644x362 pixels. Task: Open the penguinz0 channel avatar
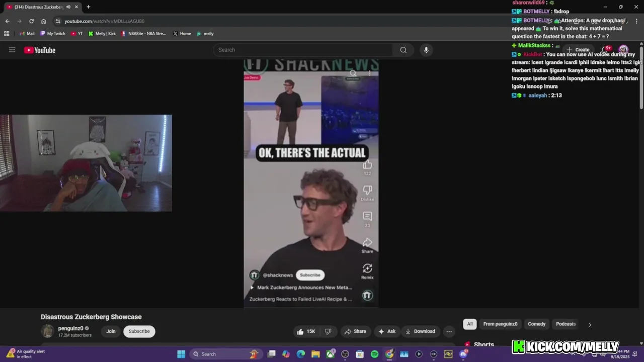48,331
